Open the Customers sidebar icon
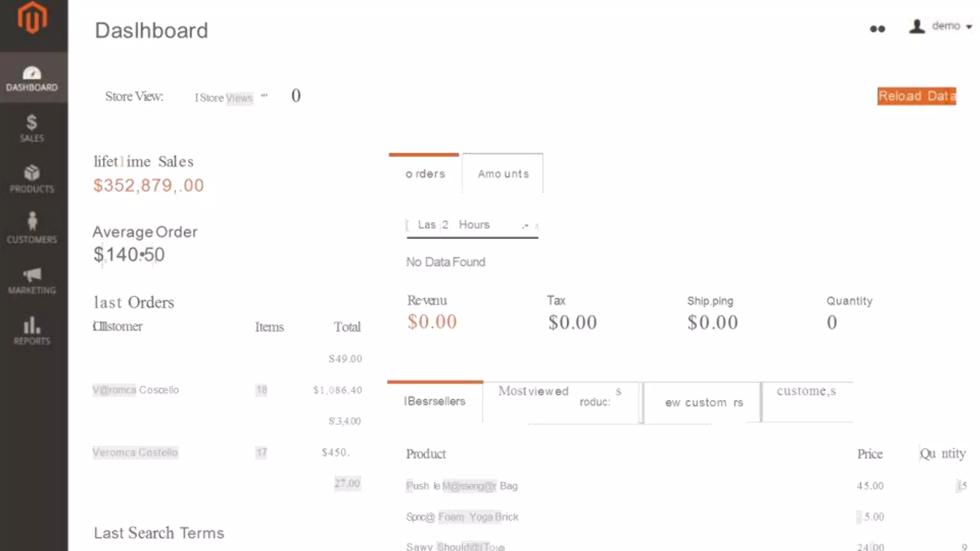980x551 pixels. point(32,229)
